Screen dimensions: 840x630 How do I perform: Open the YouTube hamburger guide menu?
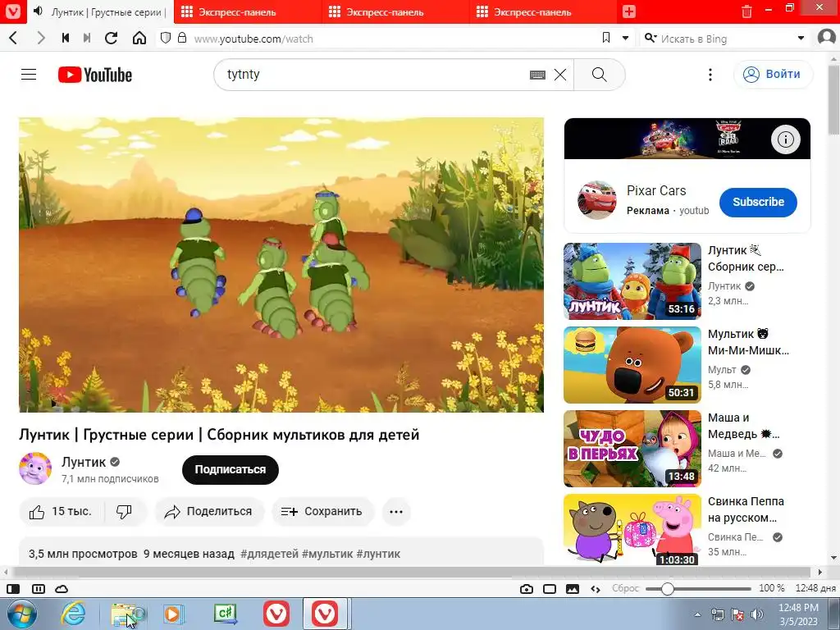pos(29,75)
